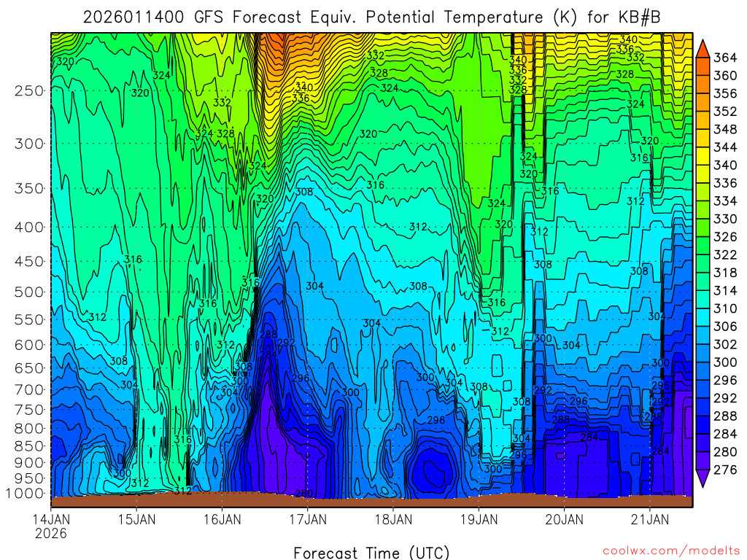This screenshot has width=747, height=560.
Task: Click the 330 value on the color bar
Action: 725,219
